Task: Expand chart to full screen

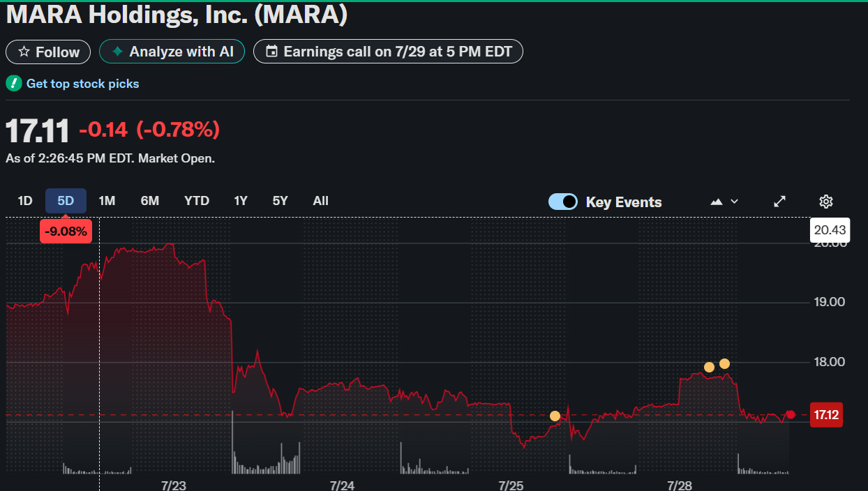Action: [780, 202]
